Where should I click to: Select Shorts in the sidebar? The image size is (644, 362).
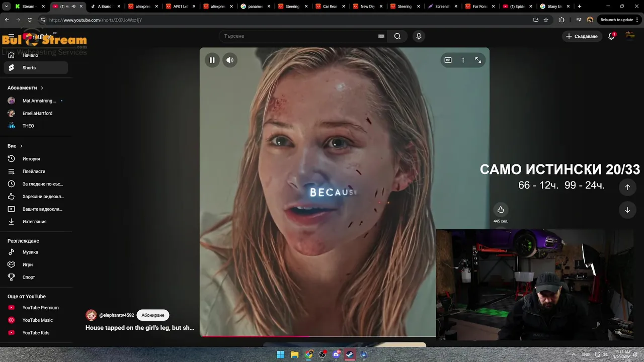pos(35,68)
